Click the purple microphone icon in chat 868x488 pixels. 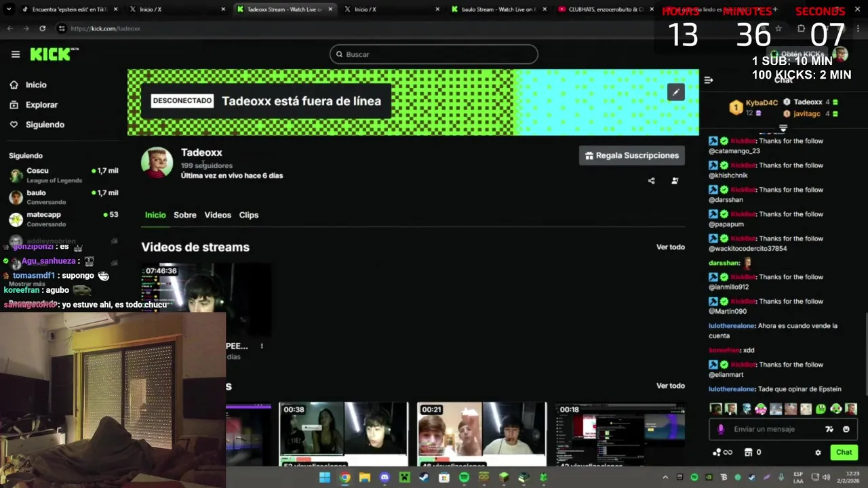(x=721, y=429)
